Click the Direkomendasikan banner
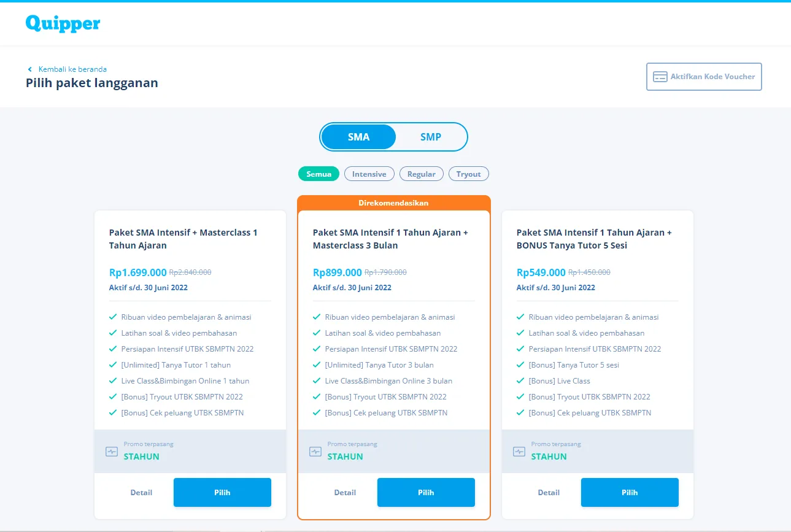This screenshot has width=791, height=532. [x=393, y=202]
